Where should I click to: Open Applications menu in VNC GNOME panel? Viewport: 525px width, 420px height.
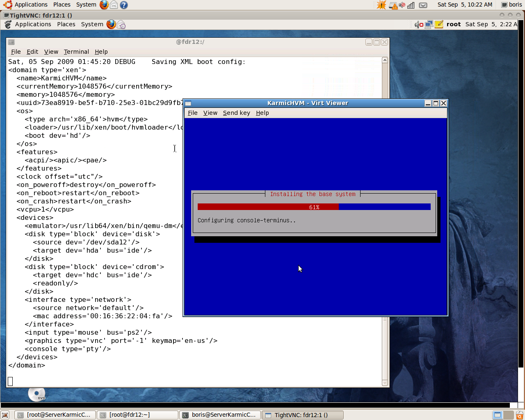tap(33, 25)
